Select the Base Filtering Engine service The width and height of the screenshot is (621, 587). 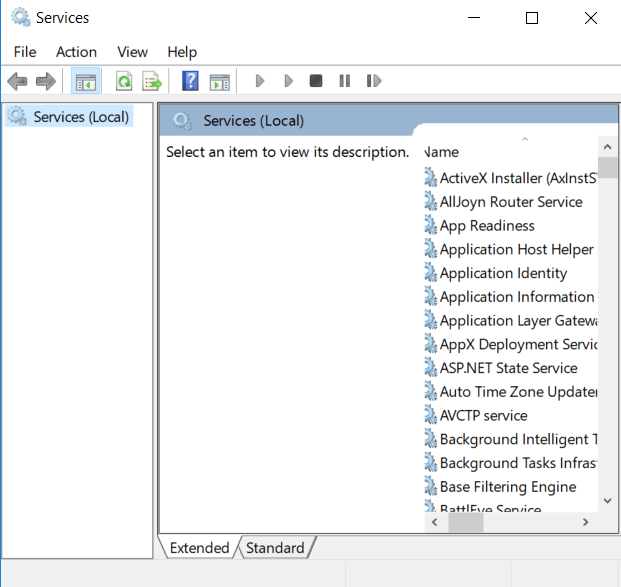point(507,487)
